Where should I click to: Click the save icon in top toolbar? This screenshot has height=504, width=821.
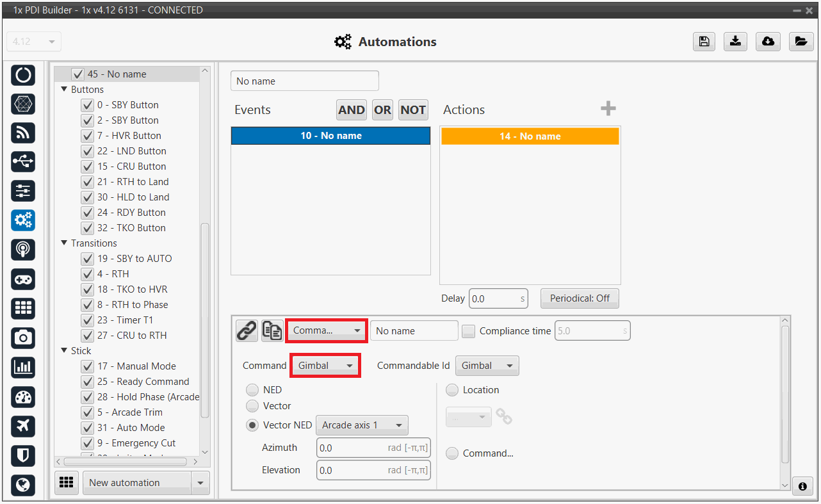(x=704, y=42)
